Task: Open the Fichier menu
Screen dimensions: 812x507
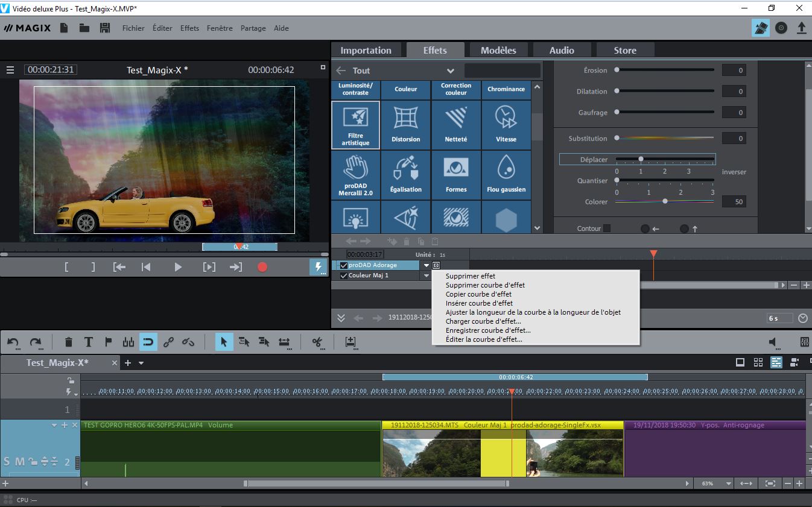Action: click(133, 28)
